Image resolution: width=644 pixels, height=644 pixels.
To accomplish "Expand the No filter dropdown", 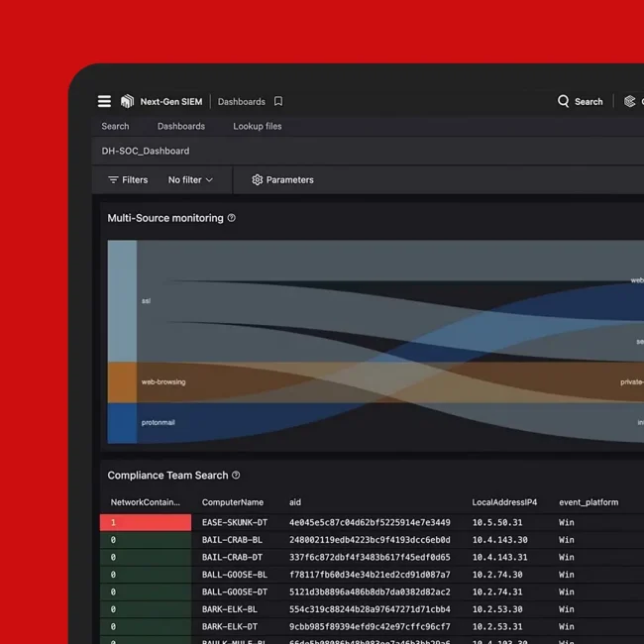I will click(190, 180).
